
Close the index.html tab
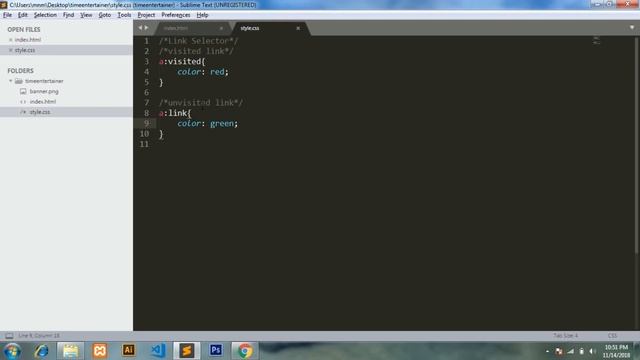pos(221,28)
